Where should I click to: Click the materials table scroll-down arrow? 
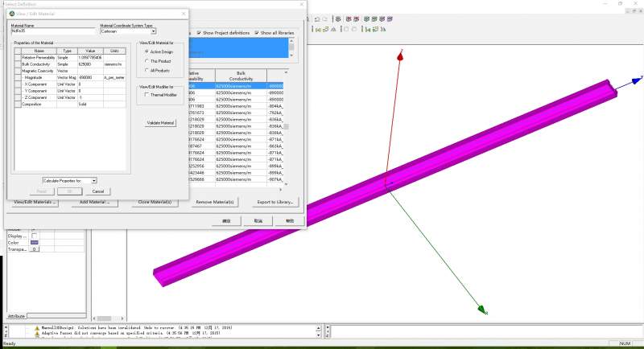(287, 184)
